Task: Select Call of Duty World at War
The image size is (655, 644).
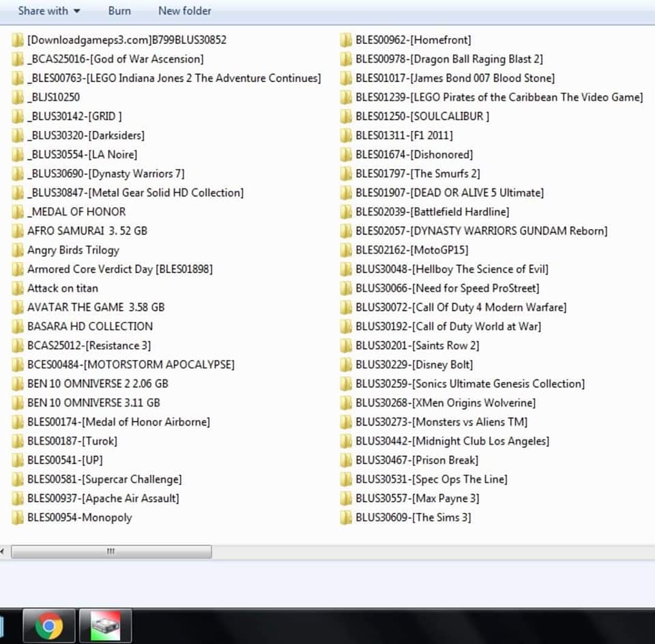Action: coord(448,327)
